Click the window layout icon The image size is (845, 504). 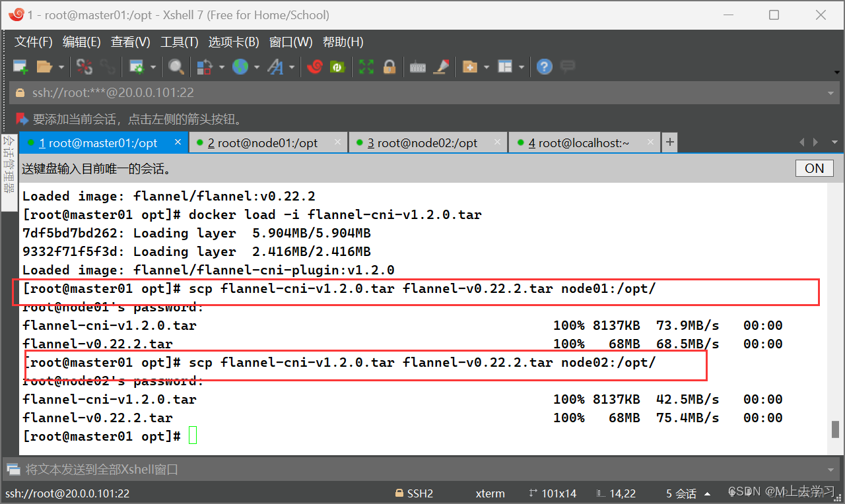point(505,67)
